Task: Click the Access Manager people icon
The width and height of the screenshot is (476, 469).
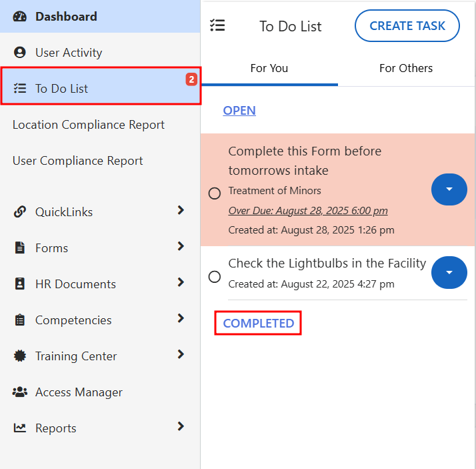Action: click(20, 392)
